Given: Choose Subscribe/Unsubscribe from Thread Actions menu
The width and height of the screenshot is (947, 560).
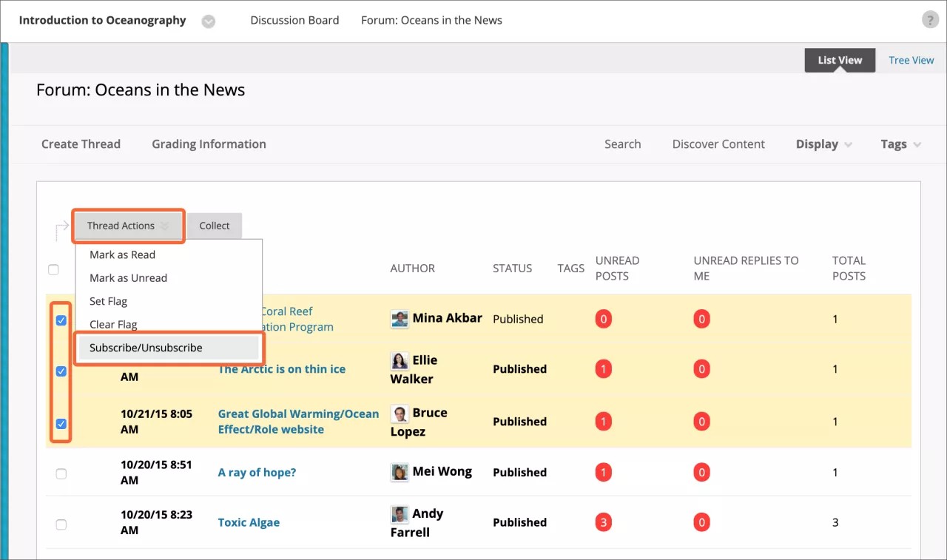Looking at the screenshot, I should 146,347.
